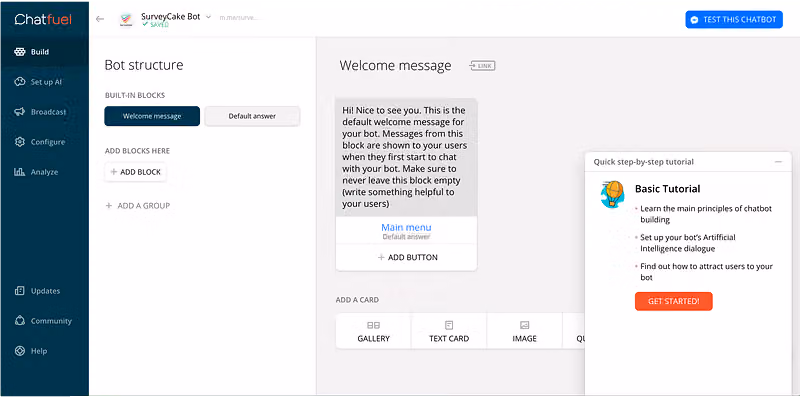
Task: Open Set up AI menu item
Action: (x=44, y=82)
